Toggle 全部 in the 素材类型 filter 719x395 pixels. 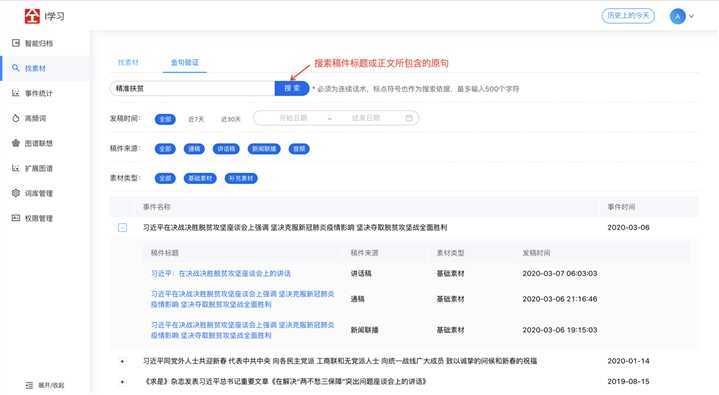click(165, 178)
